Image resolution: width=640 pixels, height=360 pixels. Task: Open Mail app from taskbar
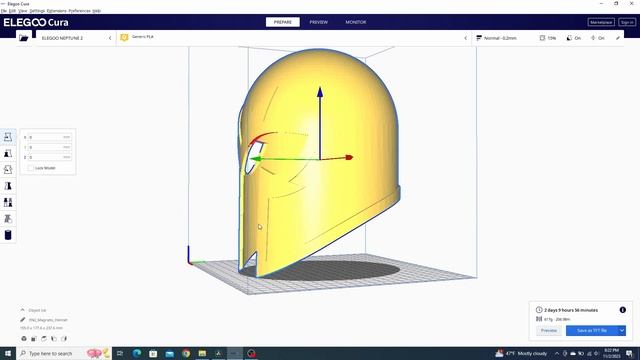coord(170,353)
